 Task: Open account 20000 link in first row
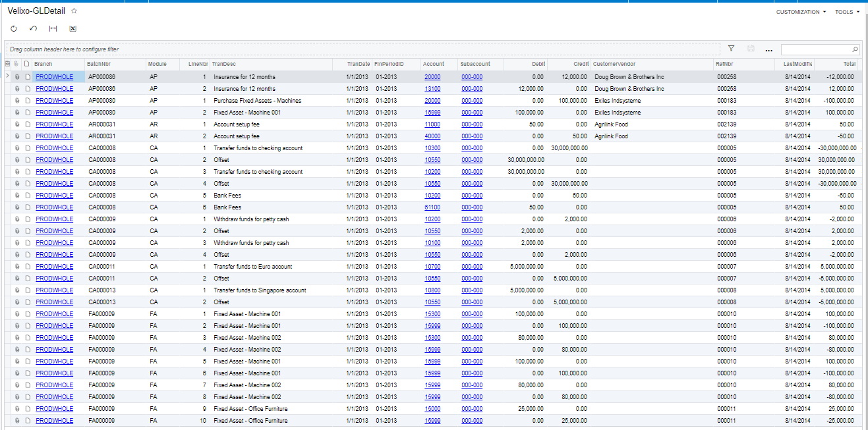coord(432,77)
